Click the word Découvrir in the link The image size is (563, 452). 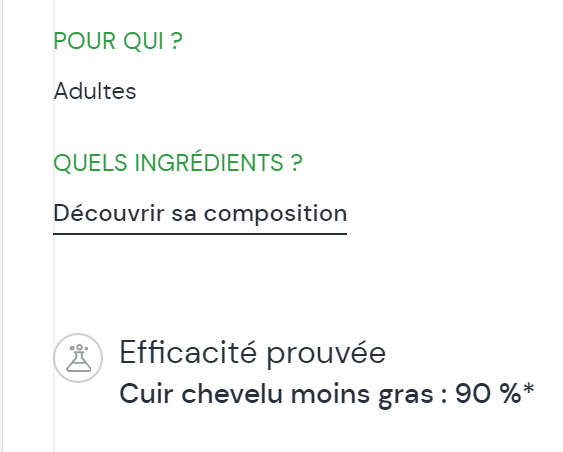coord(109,213)
